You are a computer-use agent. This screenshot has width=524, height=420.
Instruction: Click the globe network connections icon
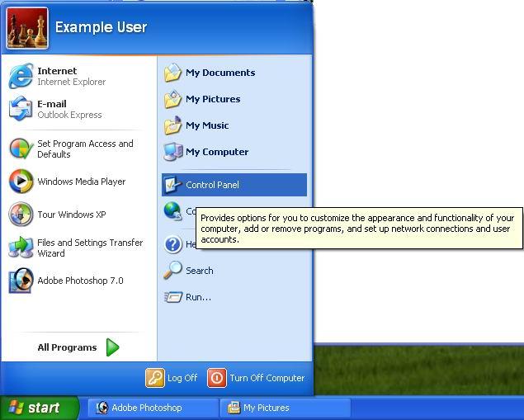click(172, 211)
